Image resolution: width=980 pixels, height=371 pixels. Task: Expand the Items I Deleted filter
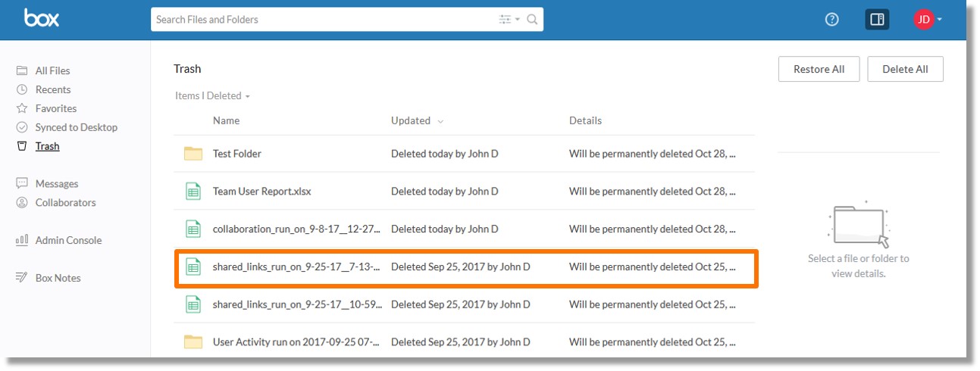[x=212, y=95]
